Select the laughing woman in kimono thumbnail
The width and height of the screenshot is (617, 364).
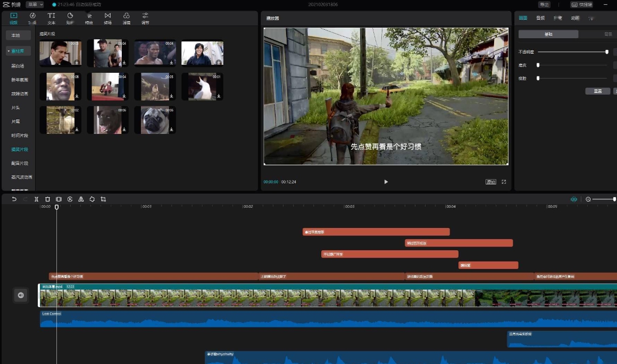(202, 53)
